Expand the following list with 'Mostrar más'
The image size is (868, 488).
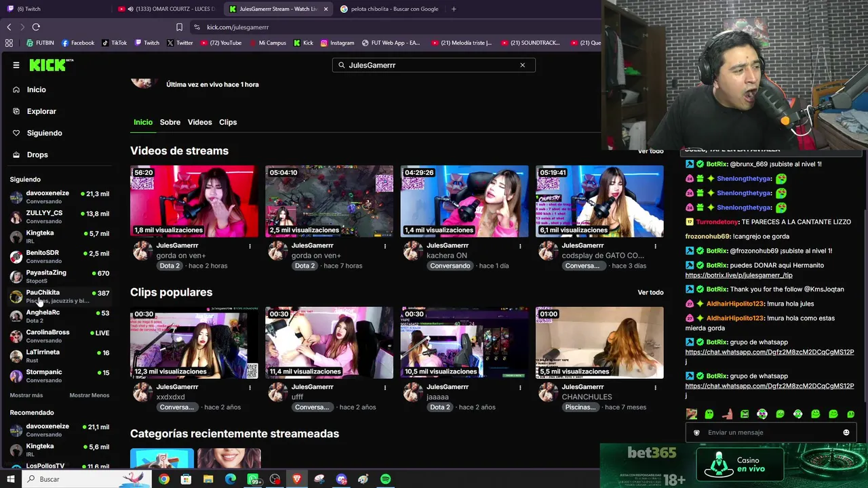pos(26,395)
